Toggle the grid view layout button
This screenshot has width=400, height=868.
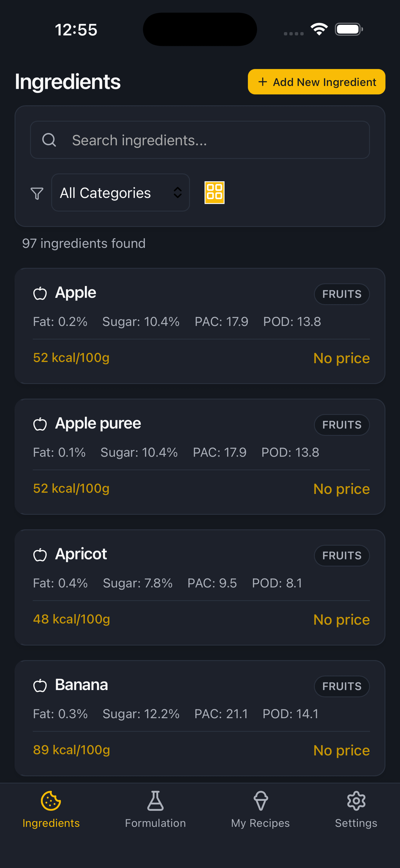(x=214, y=192)
